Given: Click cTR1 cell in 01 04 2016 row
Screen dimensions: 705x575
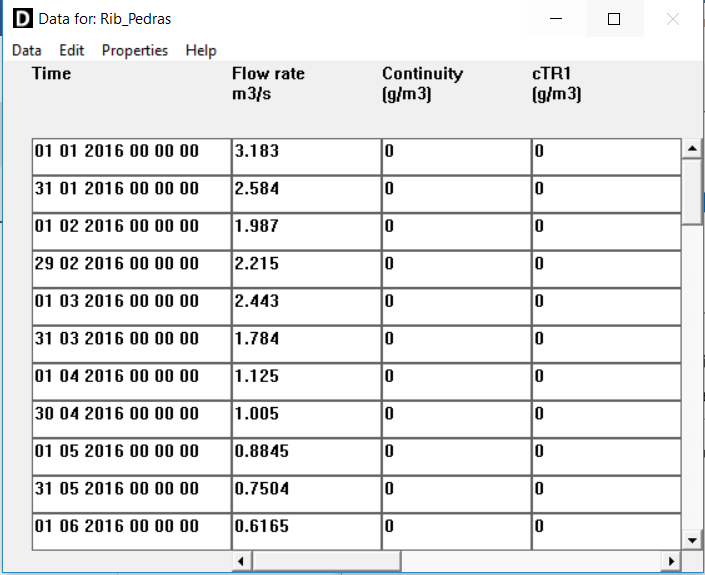Looking at the screenshot, I should [606, 377].
